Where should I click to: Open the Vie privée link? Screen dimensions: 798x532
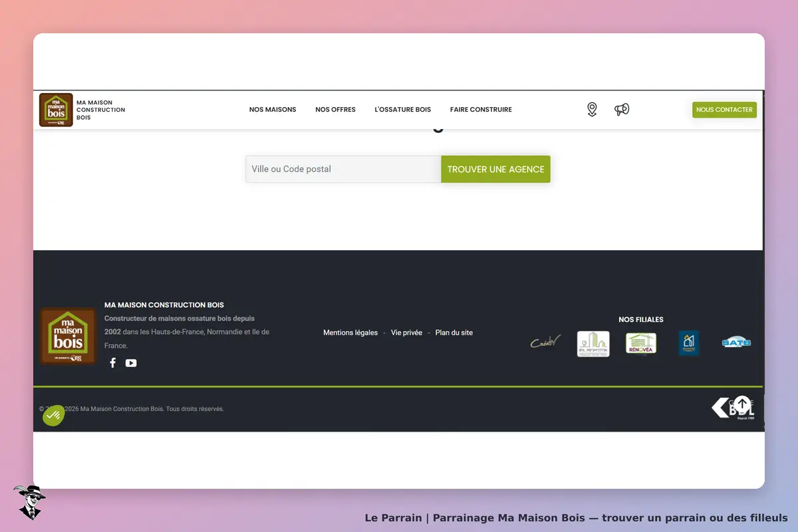pyautogui.click(x=406, y=332)
